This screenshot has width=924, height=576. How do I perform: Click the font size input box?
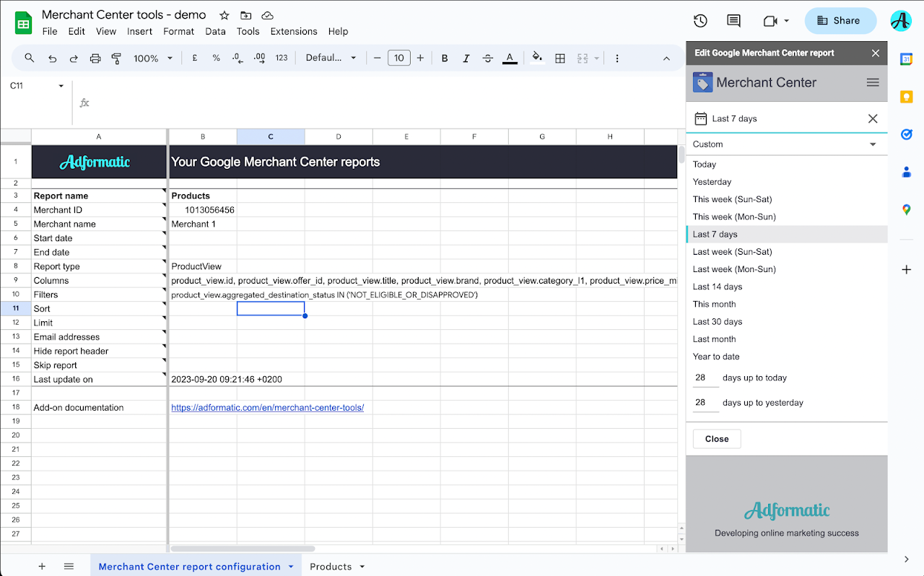(x=398, y=58)
